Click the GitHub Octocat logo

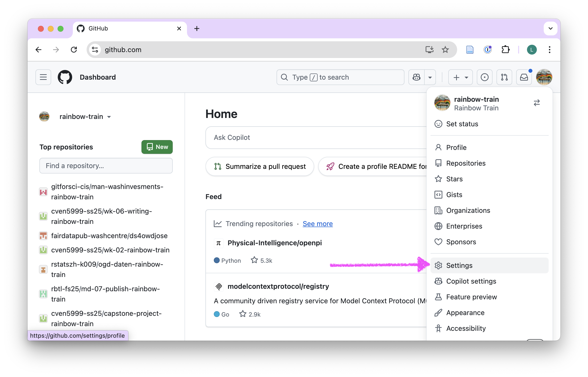point(65,77)
